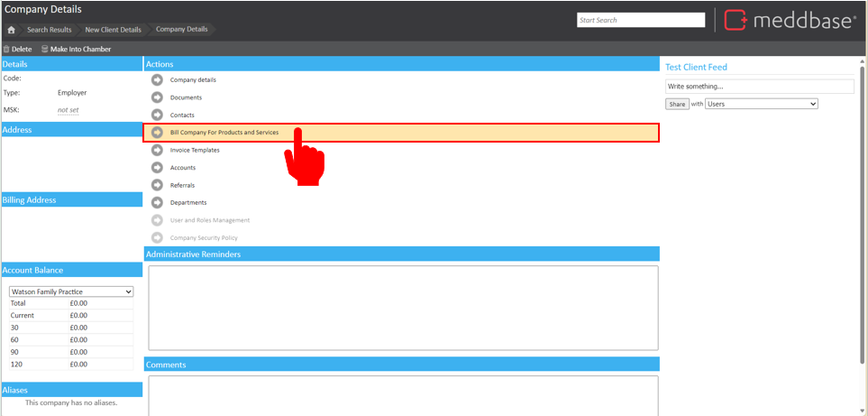Click the Write something feed box

(759, 87)
